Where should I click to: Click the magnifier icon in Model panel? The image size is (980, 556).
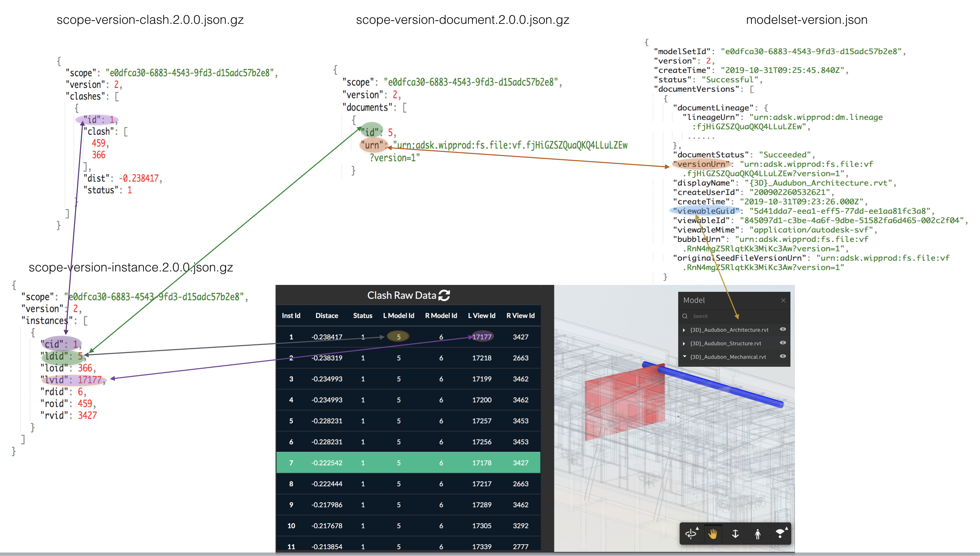[x=685, y=316]
